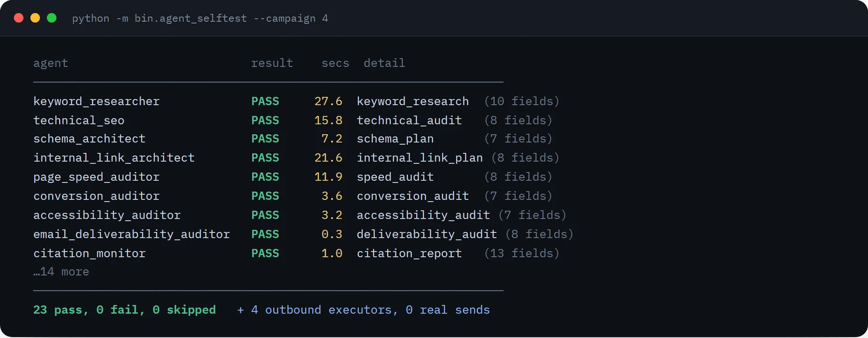Click the 27.6 seconds value
Image resolution: width=868 pixels, height=338 pixels.
pos(328,101)
